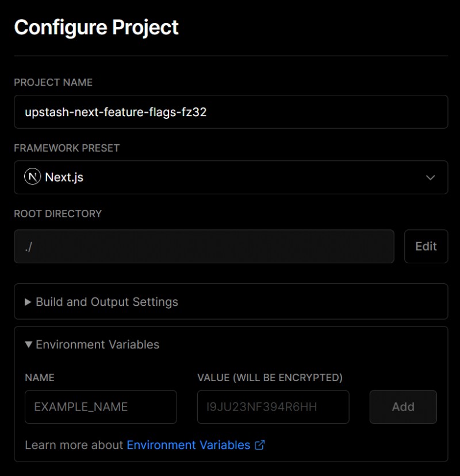This screenshot has height=476, width=460.
Task: Click the VALUE (WILL BE ENCRYPTED) label
Action: click(270, 378)
